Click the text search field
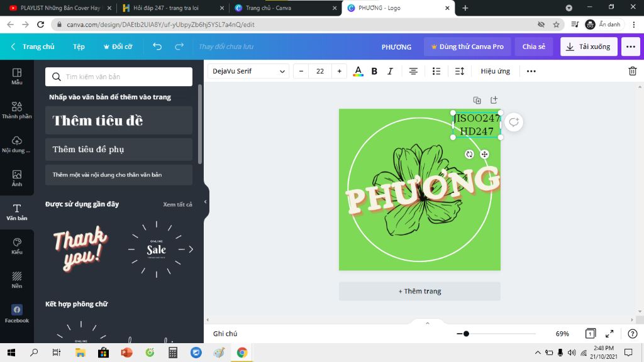The height and width of the screenshot is (362, 644). click(x=119, y=77)
